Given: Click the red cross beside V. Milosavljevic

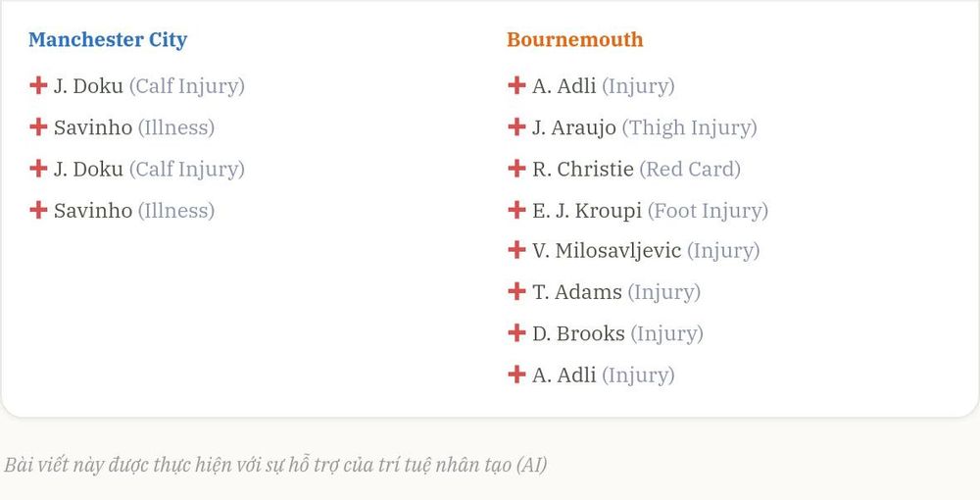Looking at the screenshot, I should (x=516, y=250).
